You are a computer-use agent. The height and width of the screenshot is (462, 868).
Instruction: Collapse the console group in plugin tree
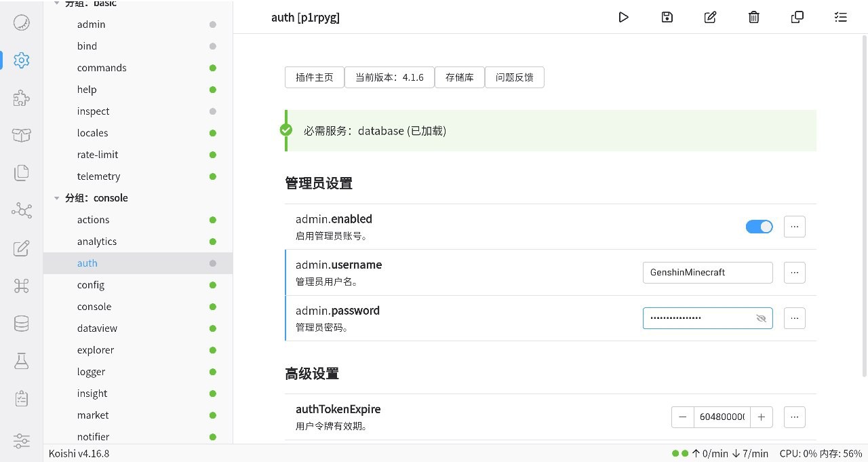coord(56,198)
